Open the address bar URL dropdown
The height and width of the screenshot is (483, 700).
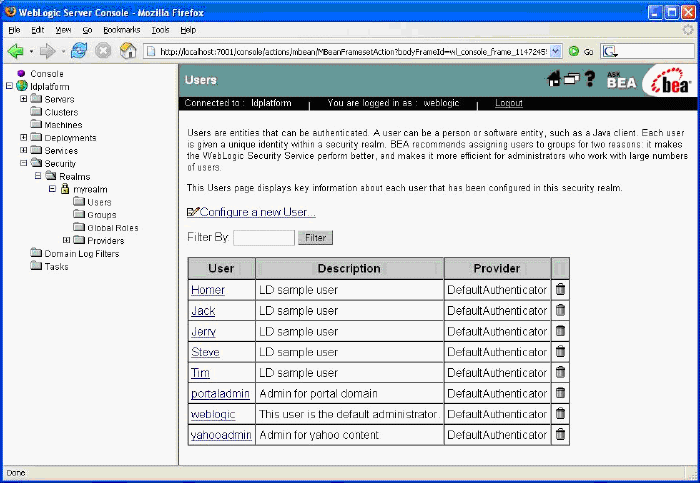click(555, 51)
